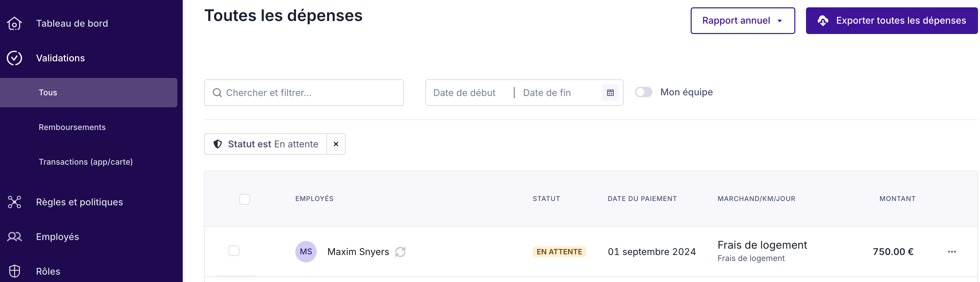The image size is (980, 282).
Task: Open the three-dot menu for the 750.00 € expense
Action: (x=952, y=252)
